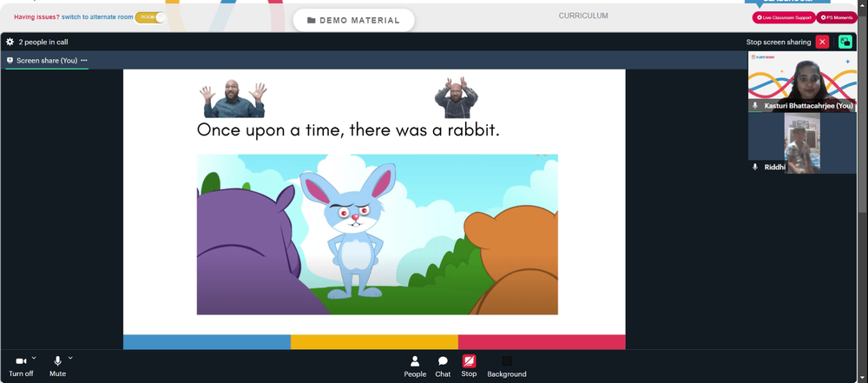Image resolution: width=868 pixels, height=383 pixels.
Task: Click Kasturi's microphone status icon
Action: [x=755, y=105]
